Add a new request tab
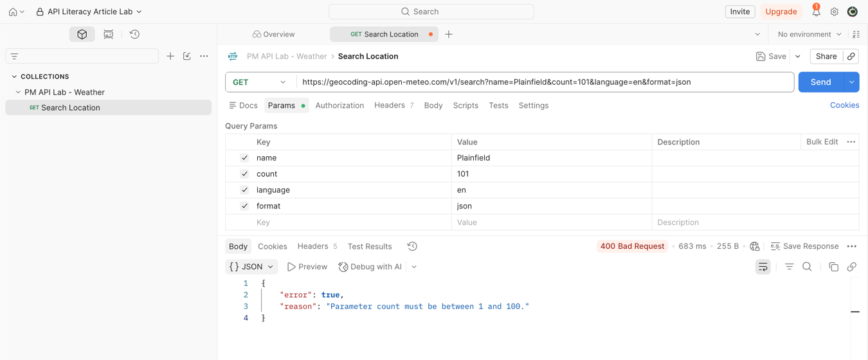Image resolution: width=868 pixels, height=360 pixels. pyautogui.click(x=449, y=34)
